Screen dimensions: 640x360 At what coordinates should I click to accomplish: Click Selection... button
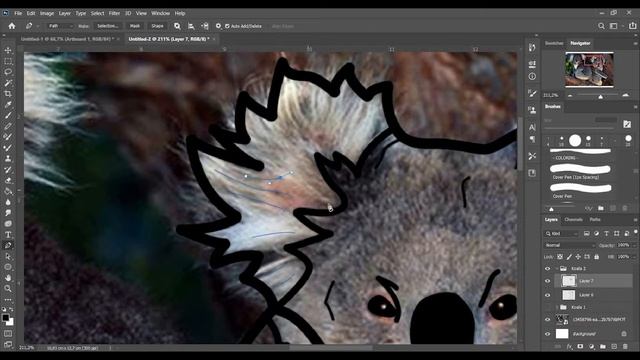tap(108, 26)
